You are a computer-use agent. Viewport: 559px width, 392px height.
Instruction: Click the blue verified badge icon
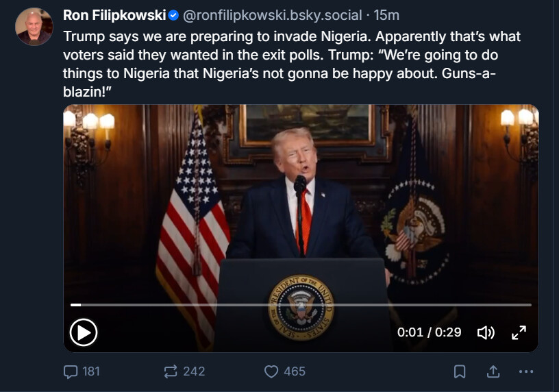point(174,15)
